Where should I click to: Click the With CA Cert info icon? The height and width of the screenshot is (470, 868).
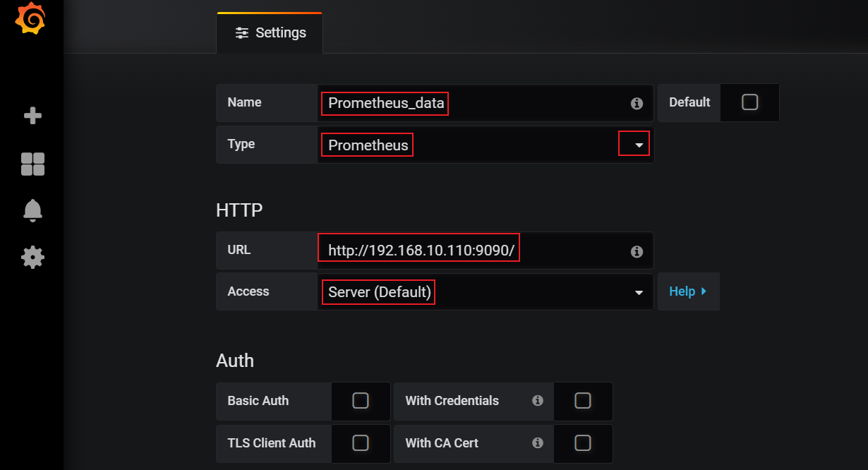point(538,442)
